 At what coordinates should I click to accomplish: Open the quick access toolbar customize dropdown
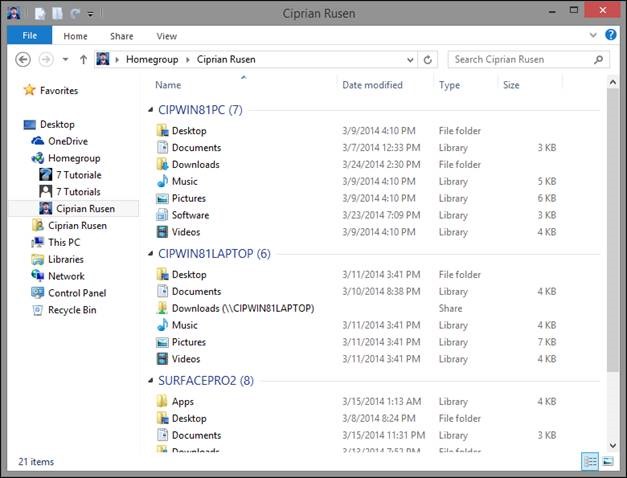[x=91, y=14]
